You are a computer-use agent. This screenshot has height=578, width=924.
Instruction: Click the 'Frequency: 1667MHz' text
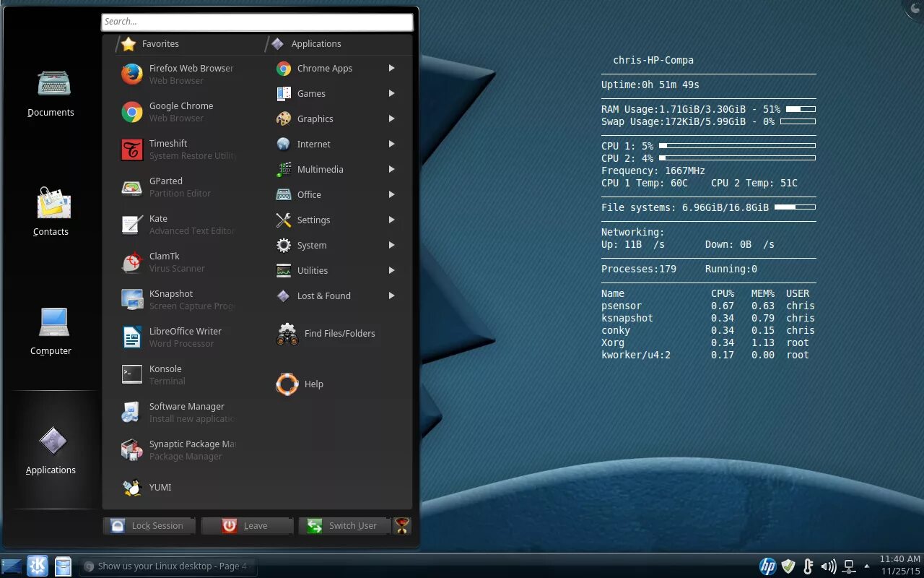(653, 171)
